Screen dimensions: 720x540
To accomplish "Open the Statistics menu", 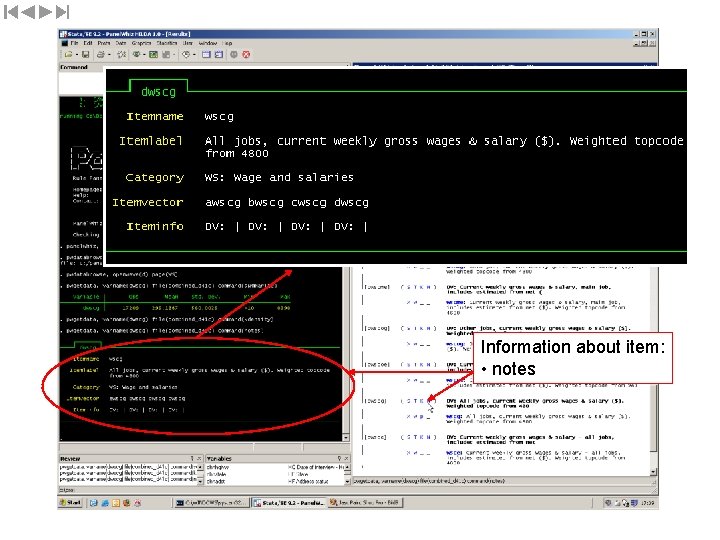I will pyautogui.click(x=167, y=43).
